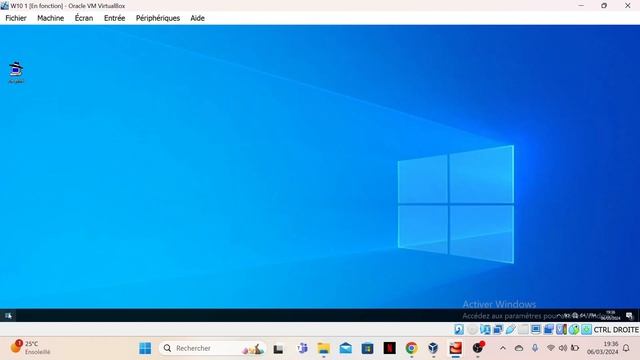Click the Rechercher search box
This screenshot has height=360, width=640.
(212, 348)
